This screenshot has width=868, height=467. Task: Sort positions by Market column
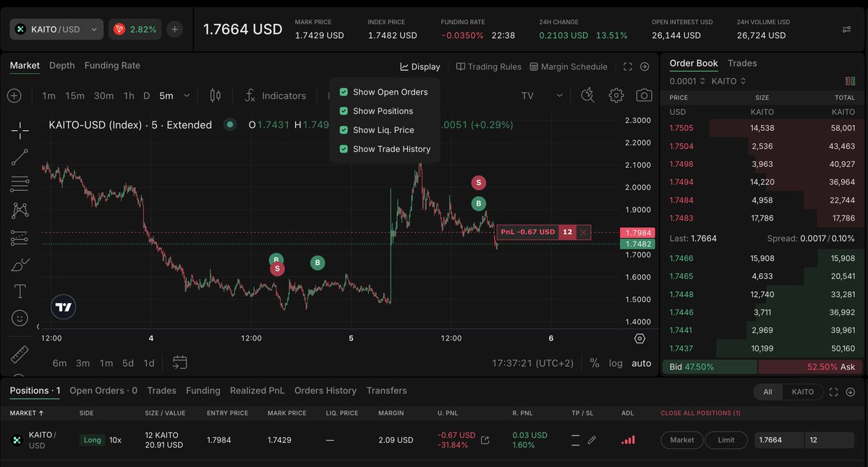click(27, 413)
